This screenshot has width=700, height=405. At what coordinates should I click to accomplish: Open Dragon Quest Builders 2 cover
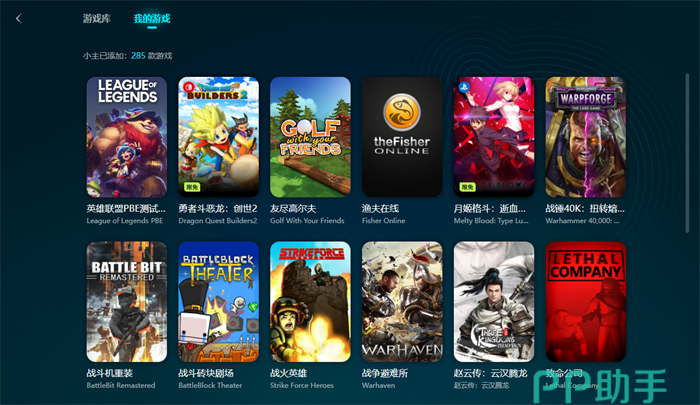(218, 137)
